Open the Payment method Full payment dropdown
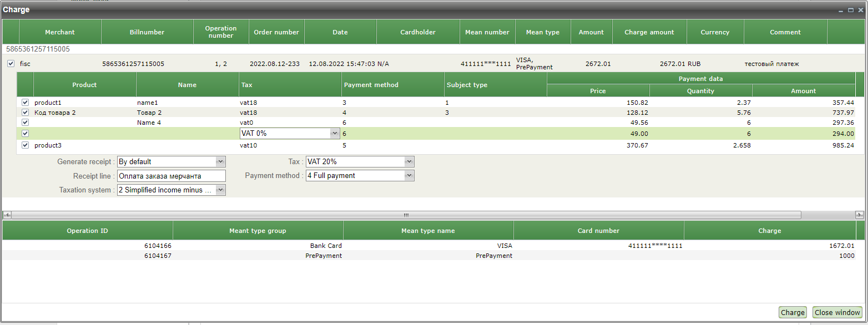Screen dimensions: 868x325 [x=409, y=176]
